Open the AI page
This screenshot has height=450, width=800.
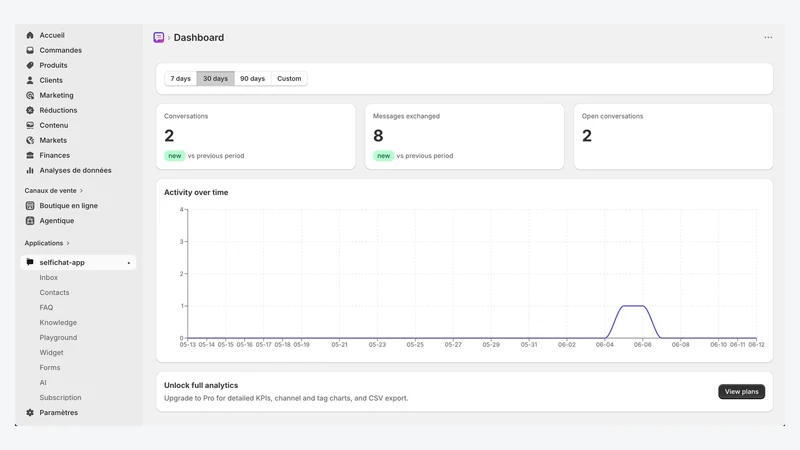(x=43, y=383)
